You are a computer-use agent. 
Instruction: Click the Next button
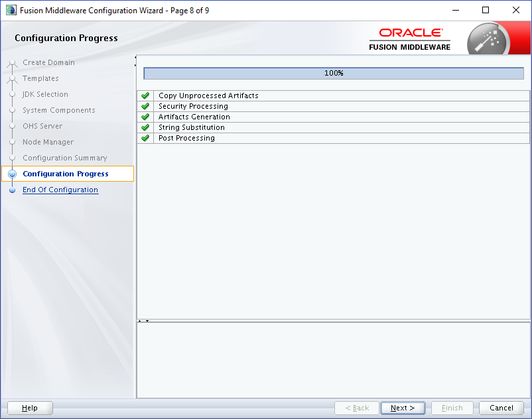pos(403,408)
